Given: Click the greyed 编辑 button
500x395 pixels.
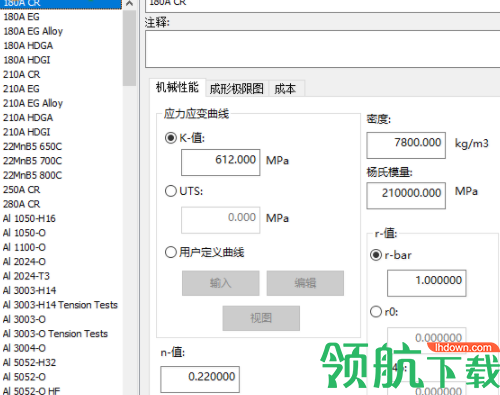Looking at the screenshot, I should coord(305,283).
